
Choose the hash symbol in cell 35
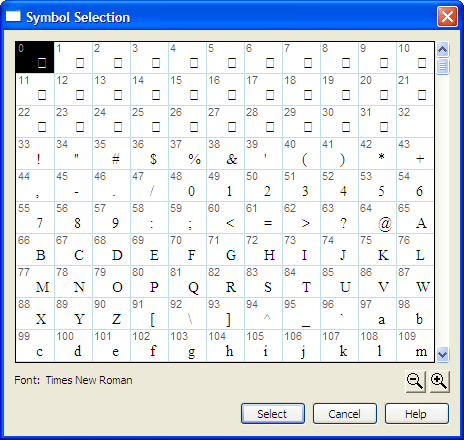[x=111, y=154]
